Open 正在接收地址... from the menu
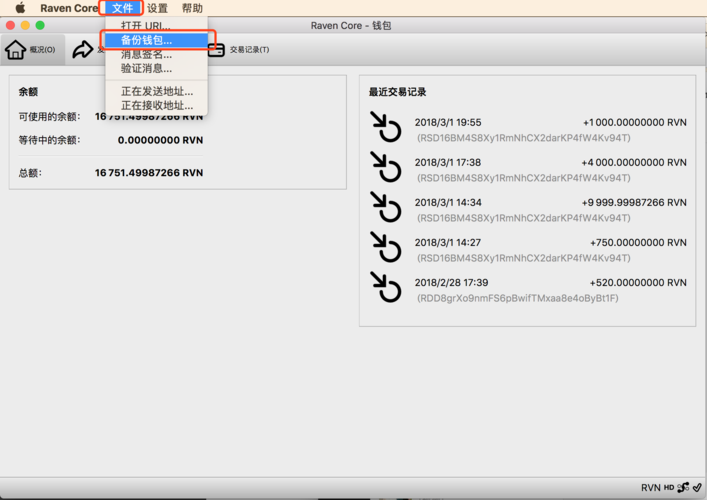 click(157, 105)
